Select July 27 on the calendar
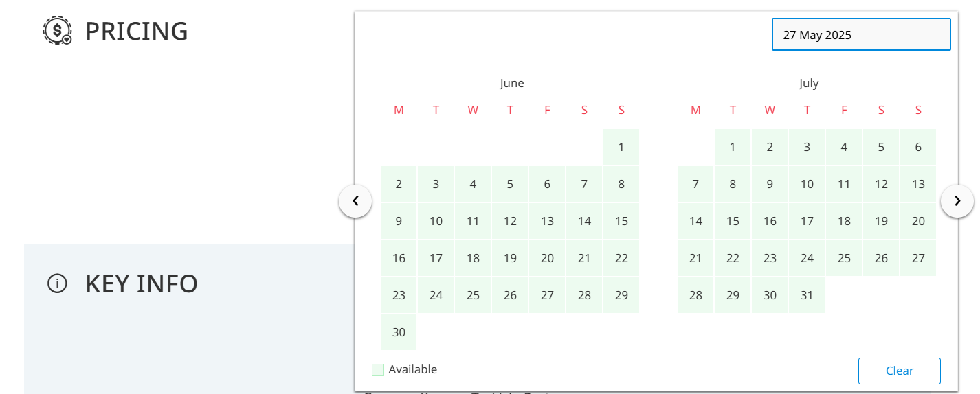The height and width of the screenshot is (394, 980). point(918,258)
